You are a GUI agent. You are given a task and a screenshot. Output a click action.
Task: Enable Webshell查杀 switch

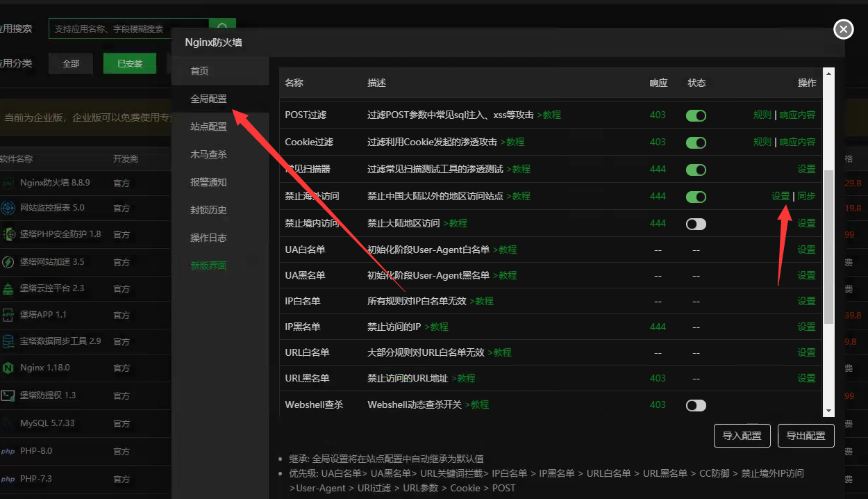tap(696, 405)
